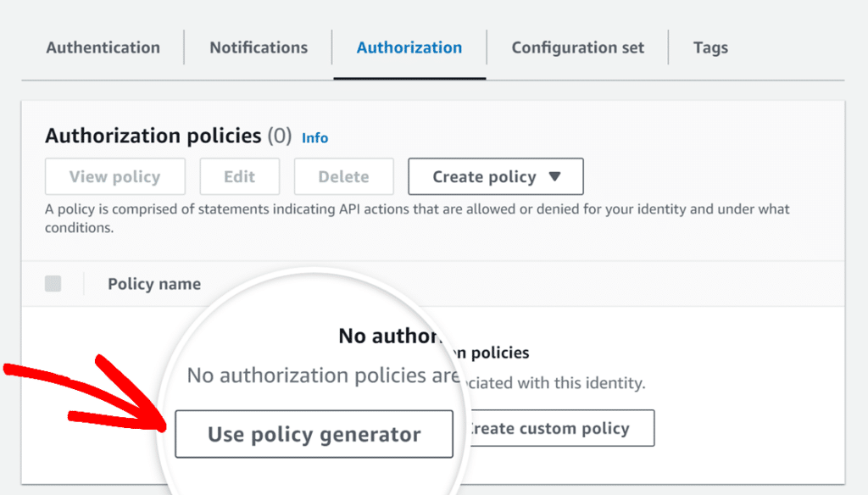Click the Policy name column header
868x495 pixels.
154,284
